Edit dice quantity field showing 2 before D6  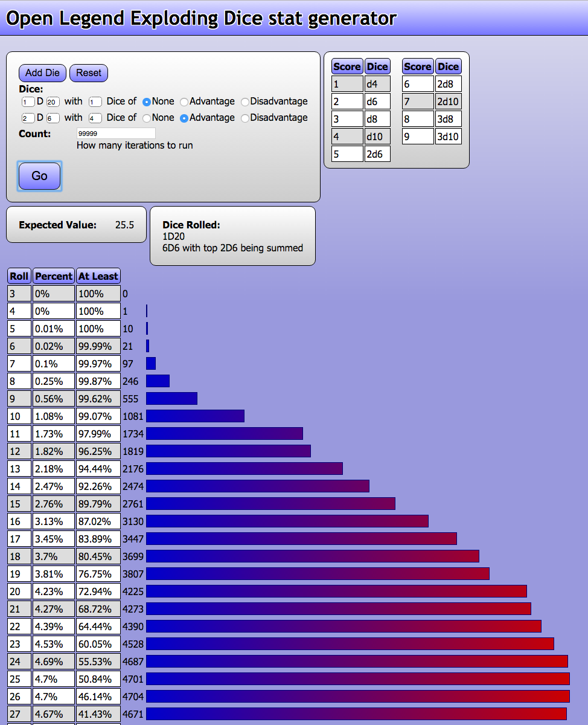point(28,118)
